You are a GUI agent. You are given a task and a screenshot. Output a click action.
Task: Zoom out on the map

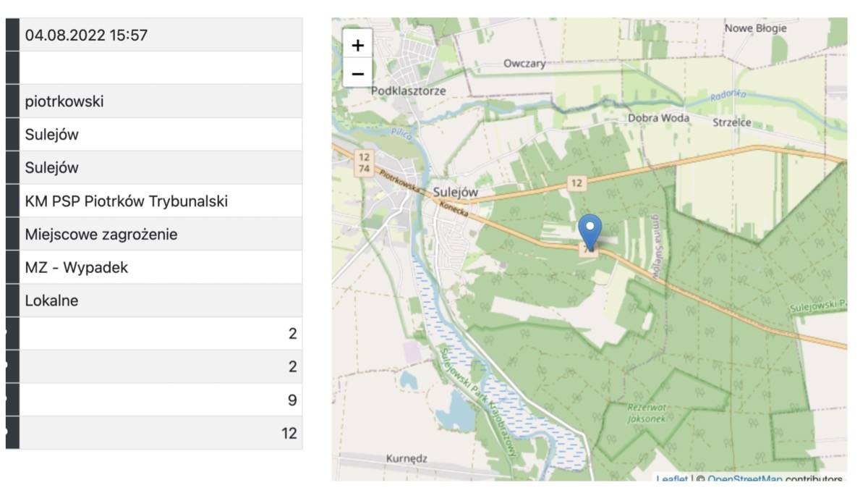[x=357, y=73]
